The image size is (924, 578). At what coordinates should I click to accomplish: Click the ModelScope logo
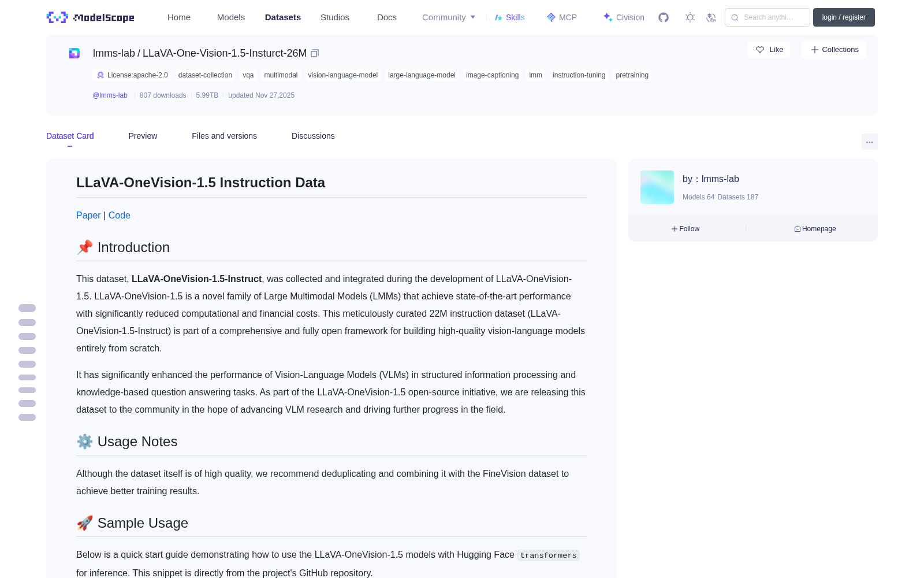pyautogui.click(x=91, y=17)
